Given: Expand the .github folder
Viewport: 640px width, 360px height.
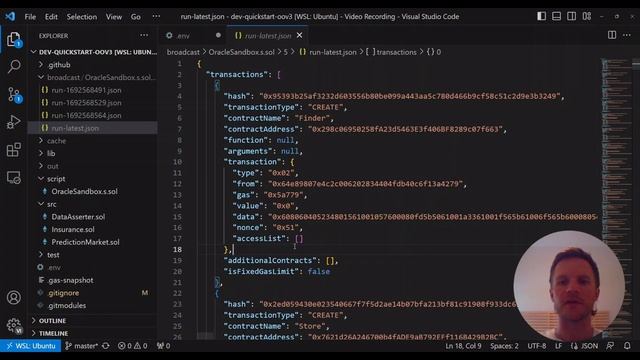Looking at the screenshot, I should pos(94,65).
